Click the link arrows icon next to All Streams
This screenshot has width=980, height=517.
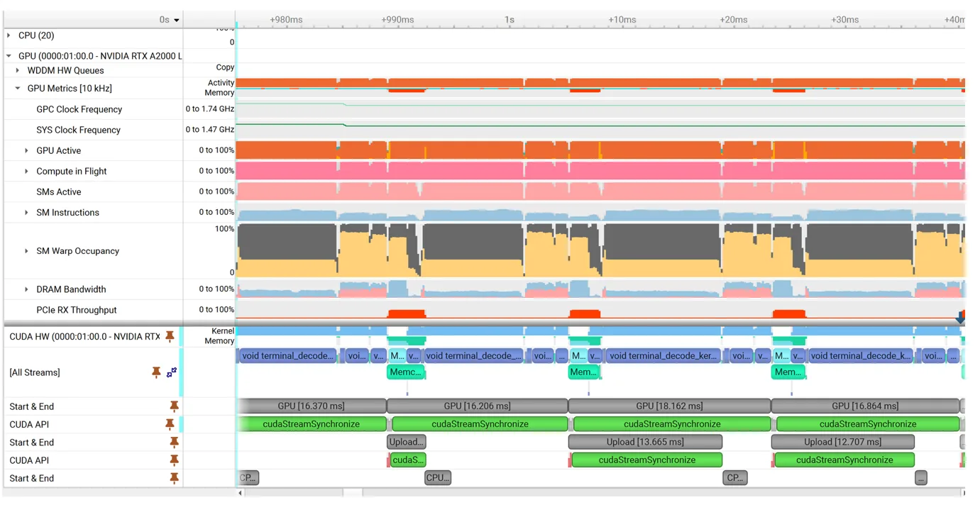coord(172,372)
